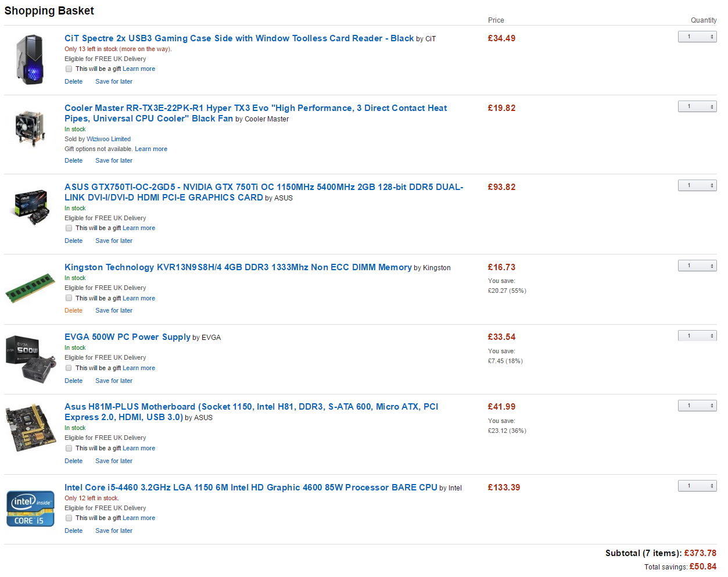The image size is (728, 577).
Task: Check gift box for Intel Core i5-4460
Action: pyautogui.click(x=69, y=518)
